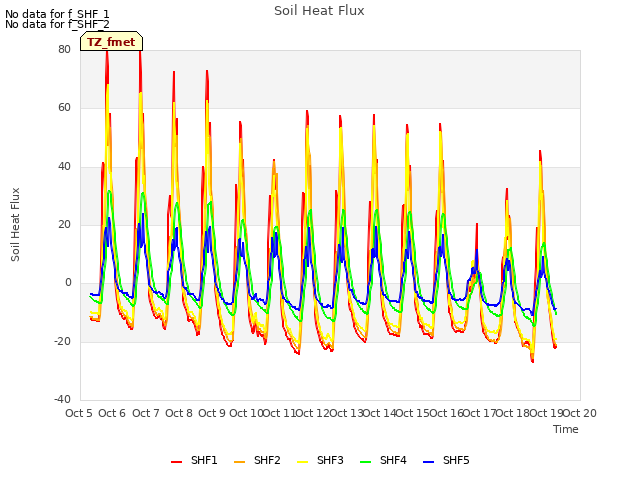Image resolution: width=640 pixels, height=480 pixels.
Task: Click the Oct 7 x-axis date label
Action: [146, 413]
